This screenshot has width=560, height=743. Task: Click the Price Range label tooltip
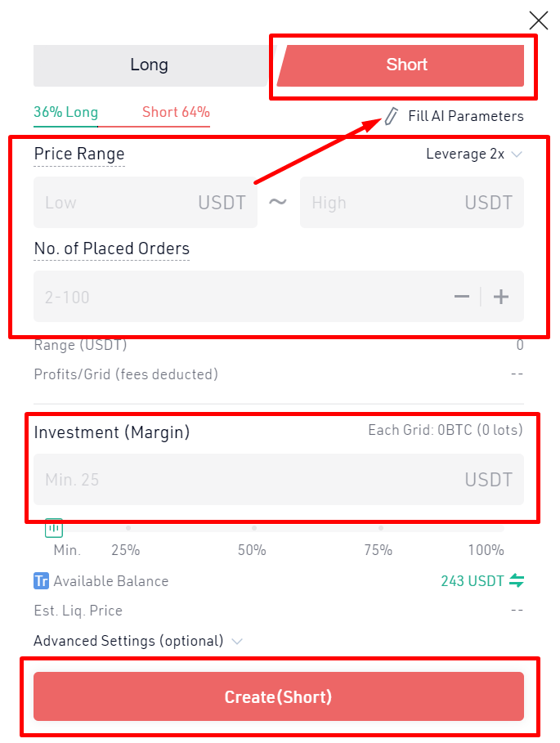79,154
